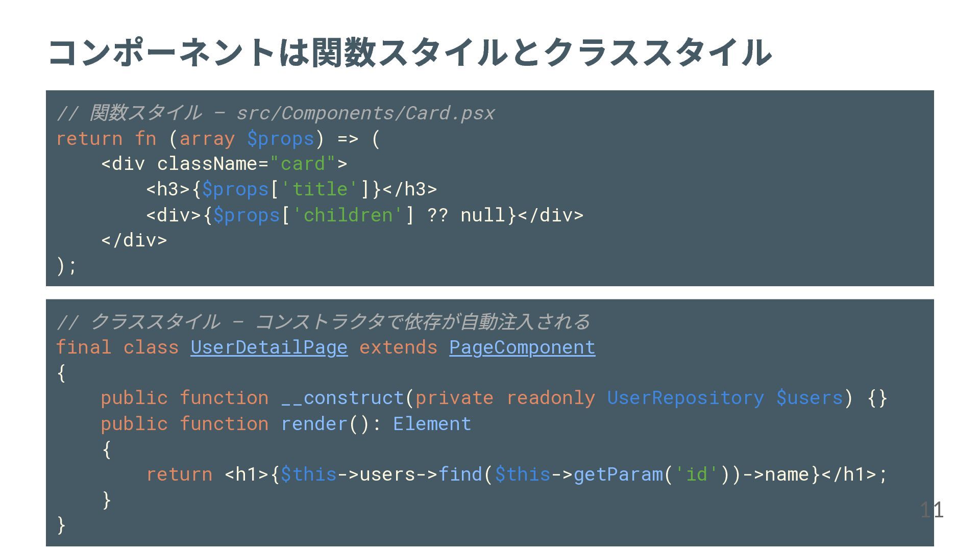Click the UserDetailPage class link
Screen dimensions: 980x551
(x=269, y=347)
